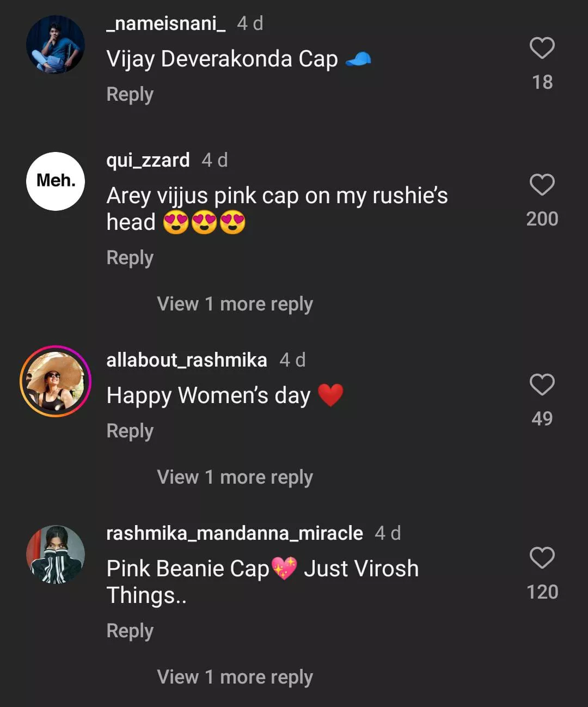Open _nameisnani_ profile picture

click(56, 45)
